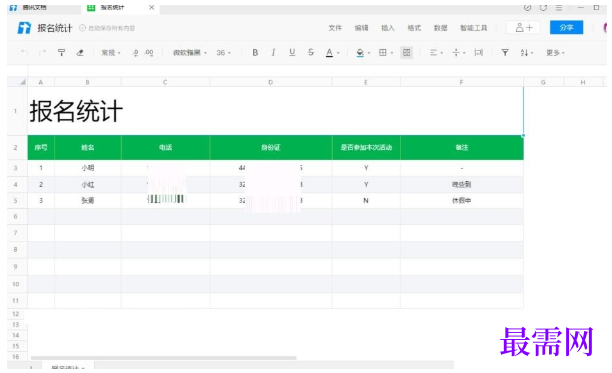
Task: Click the Tencent Docs logo beside the title
Action: (24, 28)
